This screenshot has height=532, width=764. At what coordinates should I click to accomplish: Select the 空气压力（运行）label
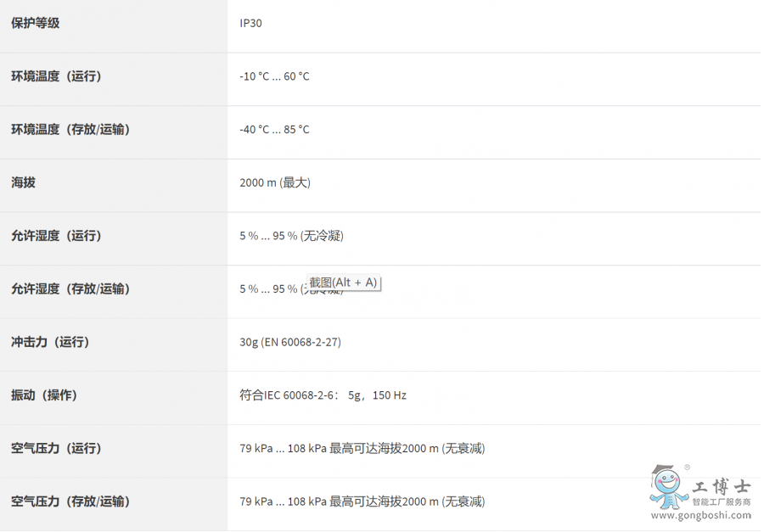(56, 448)
